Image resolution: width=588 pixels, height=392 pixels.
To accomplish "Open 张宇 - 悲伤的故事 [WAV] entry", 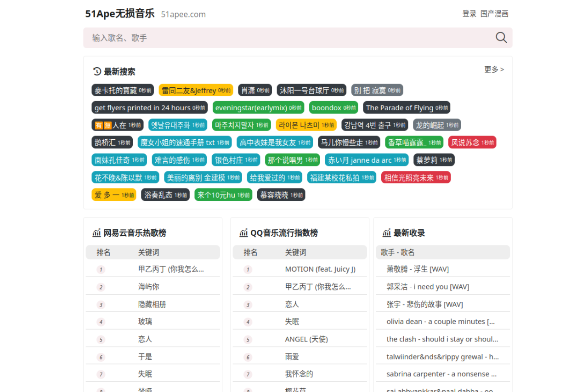I will tap(425, 304).
